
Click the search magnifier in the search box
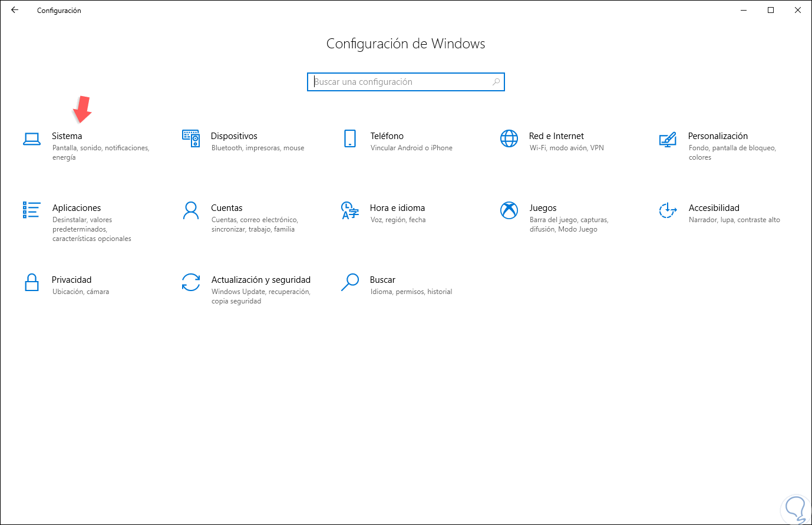click(496, 82)
